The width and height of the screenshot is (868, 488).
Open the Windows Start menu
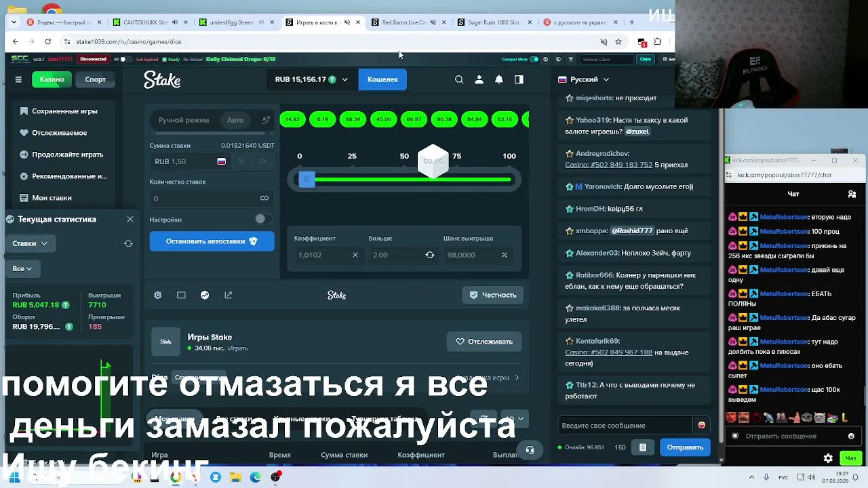[x=14, y=477]
